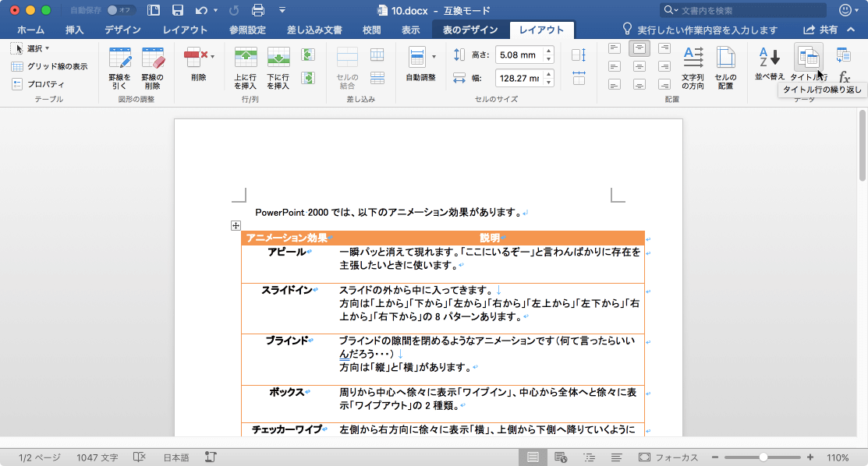Open the 参照設定 tab
The width and height of the screenshot is (868, 466).
pyautogui.click(x=247, y=30)
